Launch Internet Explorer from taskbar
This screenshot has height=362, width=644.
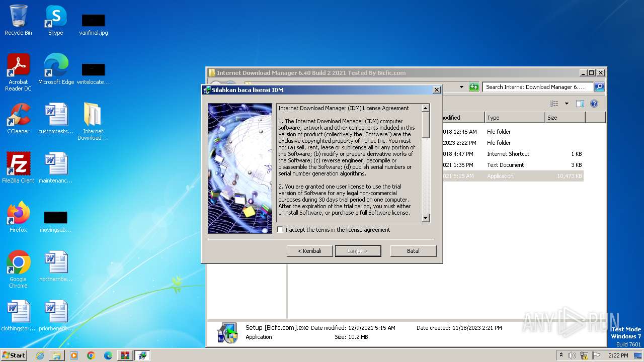pyautogui.click(x=40, y=355)
